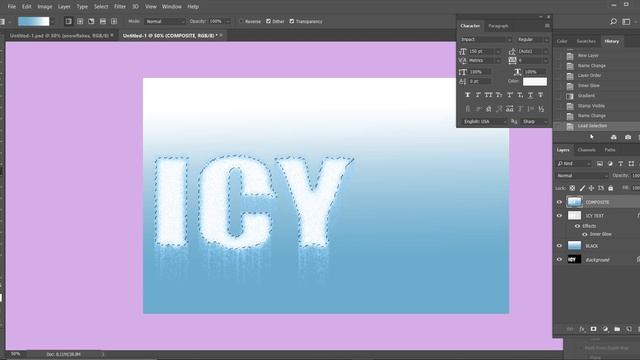Screen dimensions: 640x360
Task: Apply Strikethrough text style
Action: tap(540, 95)
